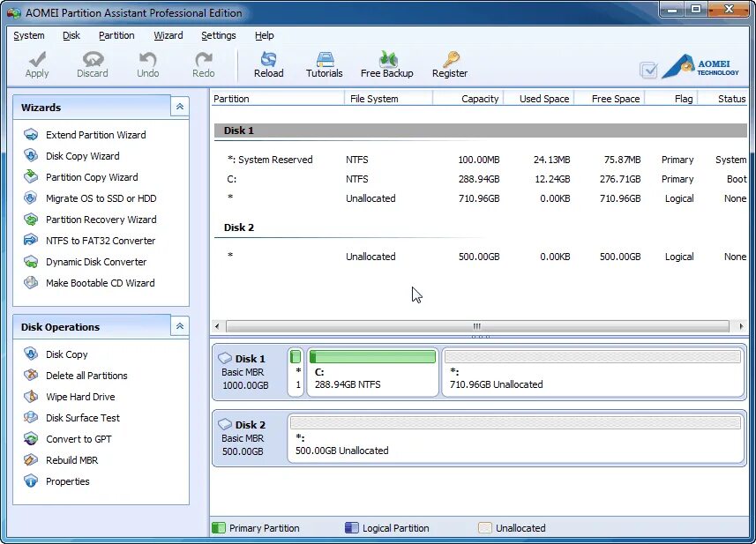Open the System menu

pyautogui.click(x=29, y=35)
